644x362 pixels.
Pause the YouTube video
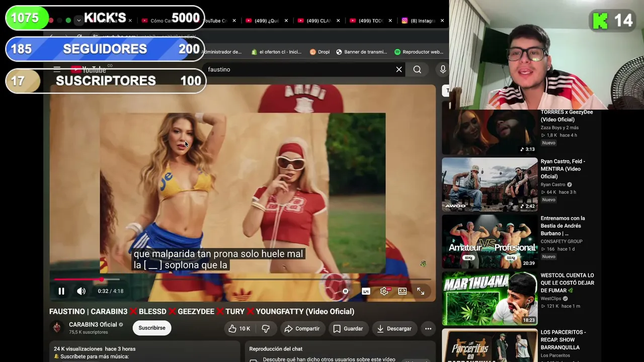click(x=61, y=291)
